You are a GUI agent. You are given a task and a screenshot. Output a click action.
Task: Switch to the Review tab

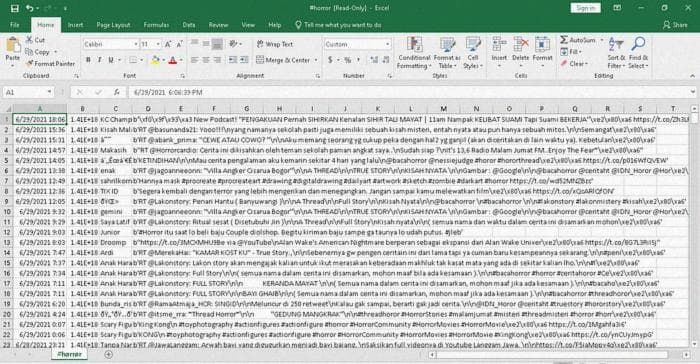(218, 25)
